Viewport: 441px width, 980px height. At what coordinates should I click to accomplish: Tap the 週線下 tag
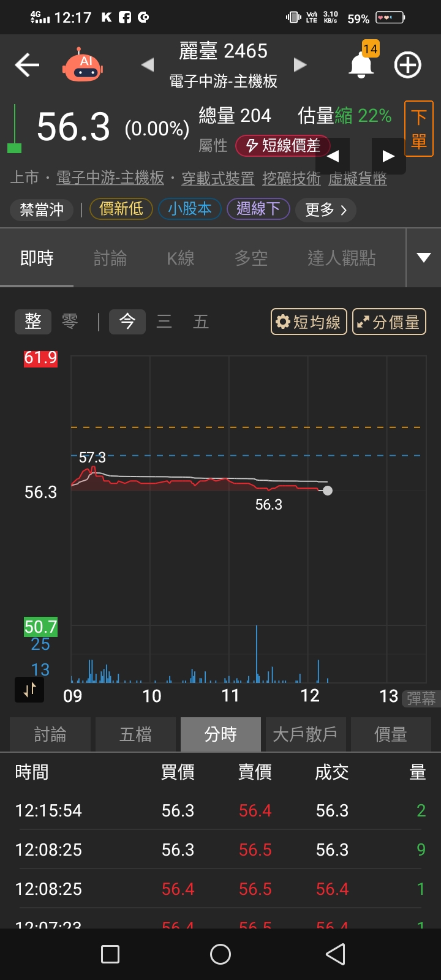(258, 209)
